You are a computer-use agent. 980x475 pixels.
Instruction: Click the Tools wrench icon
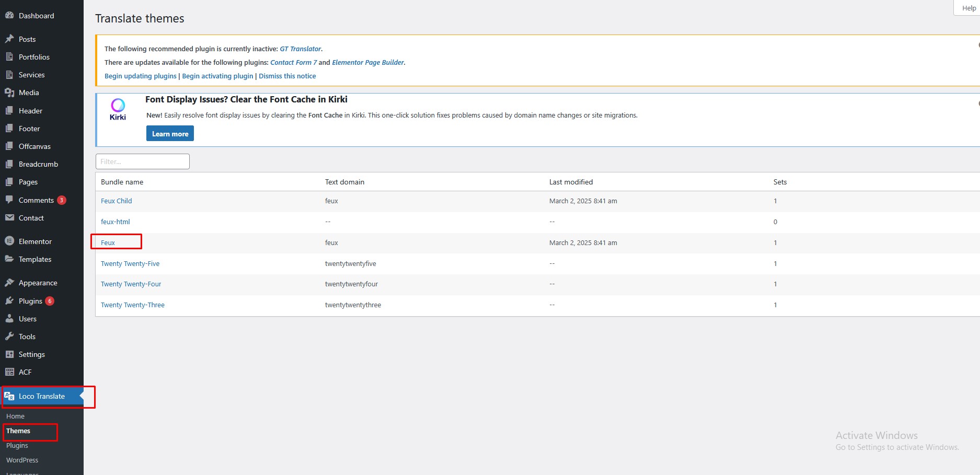(9, 337)
